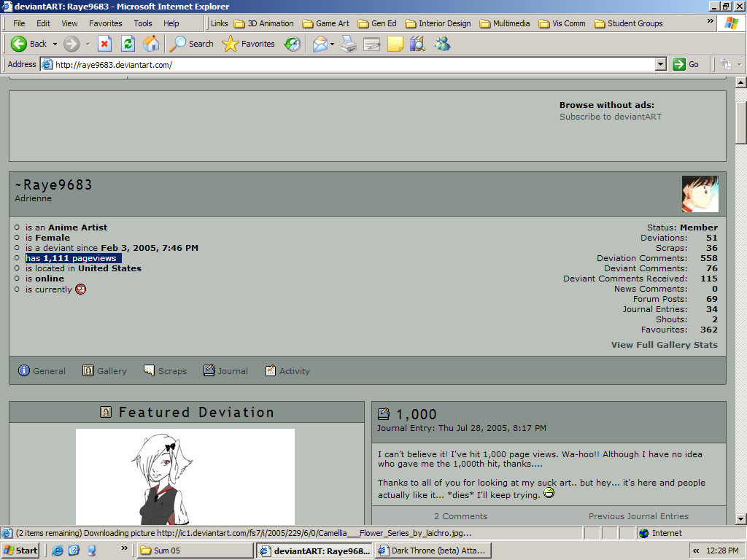
Task: Expand hidden system tray icons
Action: (x=696, y=551)
